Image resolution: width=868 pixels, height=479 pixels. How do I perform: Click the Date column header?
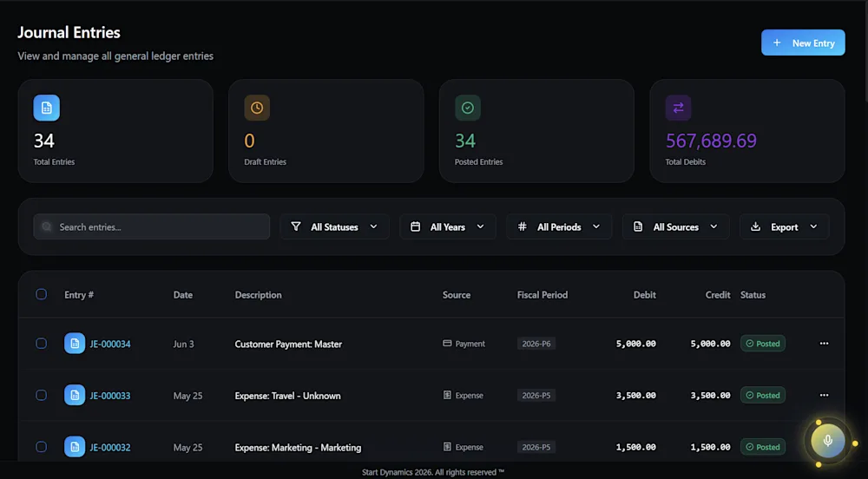183,295
